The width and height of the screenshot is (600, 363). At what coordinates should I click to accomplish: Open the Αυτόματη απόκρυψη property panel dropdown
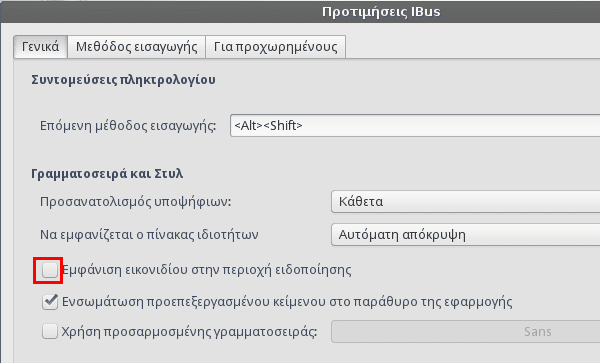(x=465, y=234)
